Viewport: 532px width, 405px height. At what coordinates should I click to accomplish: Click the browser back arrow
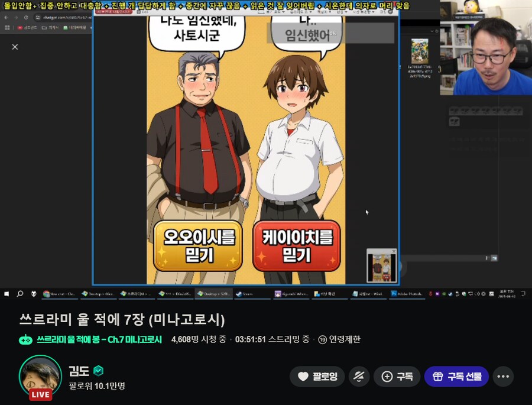(x=6, y=18)
